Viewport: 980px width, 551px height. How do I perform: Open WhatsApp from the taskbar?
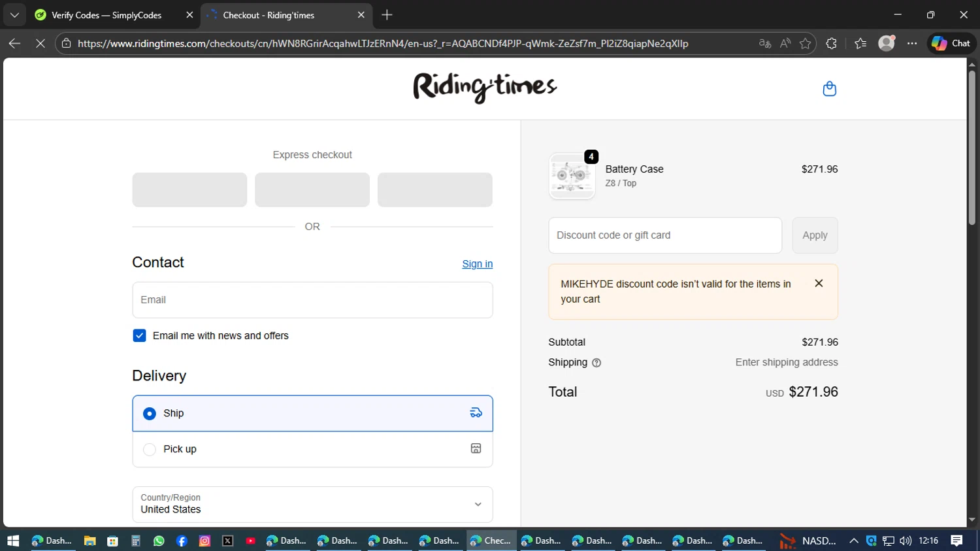[159, 541]
